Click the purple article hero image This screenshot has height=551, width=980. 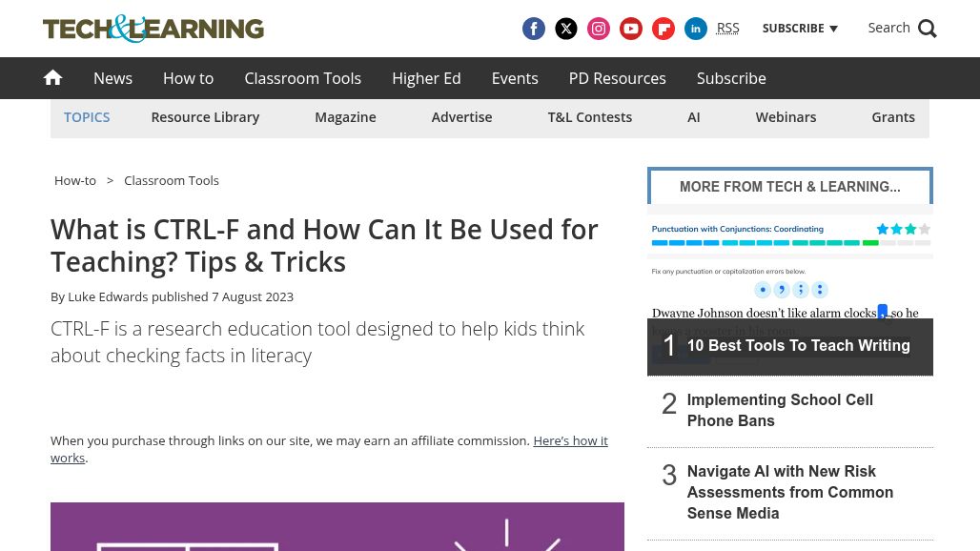pyautogui.click(x=337, y=526)
